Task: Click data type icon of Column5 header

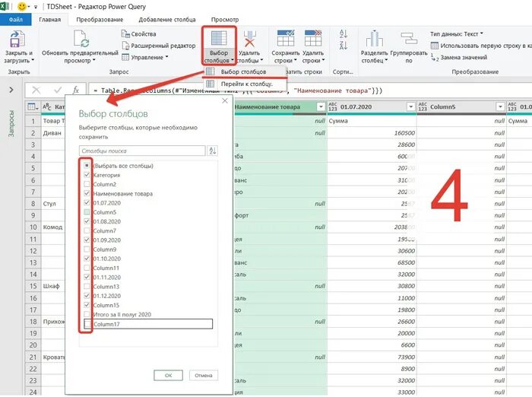Action: coord(423,106)
